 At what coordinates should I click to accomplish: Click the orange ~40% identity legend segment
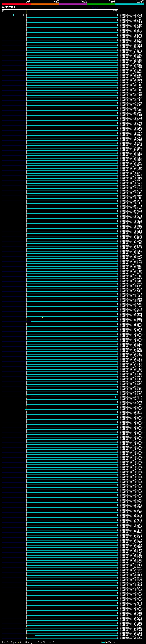[x=45, y=4]
